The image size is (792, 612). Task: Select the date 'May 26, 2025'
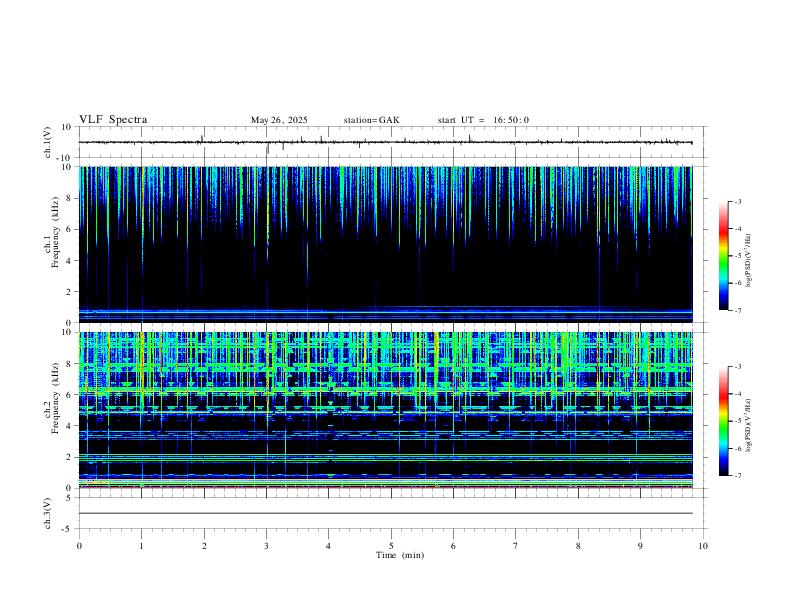279,120
